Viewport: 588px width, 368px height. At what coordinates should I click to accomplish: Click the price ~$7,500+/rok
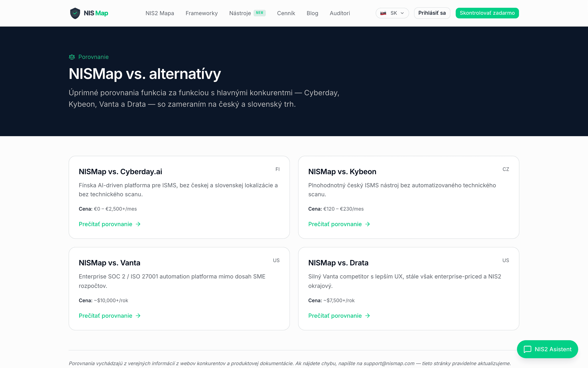click(x=339, y=301)
